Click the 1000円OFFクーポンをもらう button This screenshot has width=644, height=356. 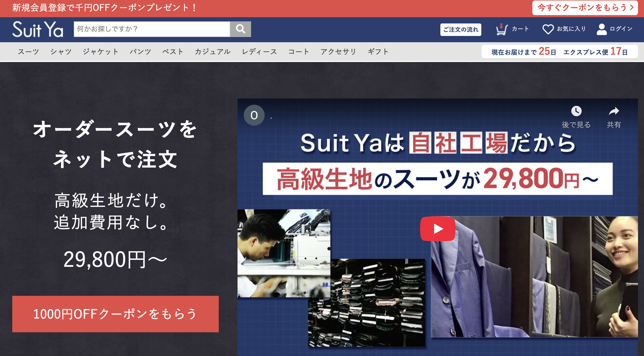[115, 314]
